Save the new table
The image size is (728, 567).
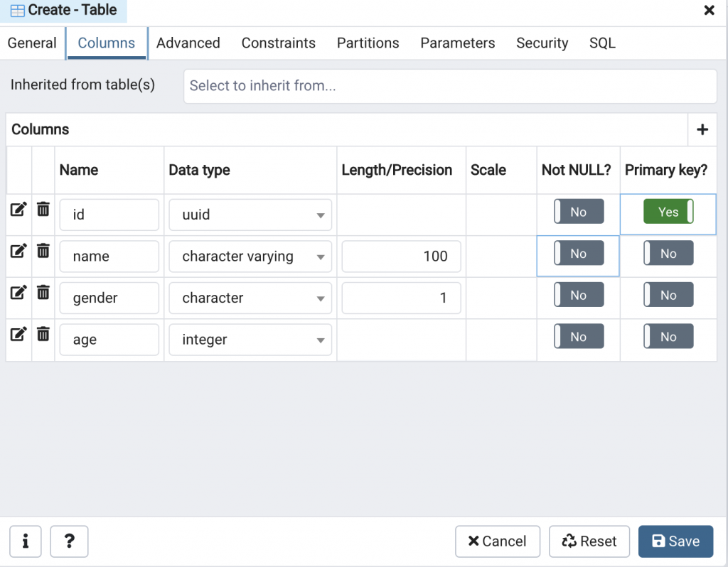[675, 541]
